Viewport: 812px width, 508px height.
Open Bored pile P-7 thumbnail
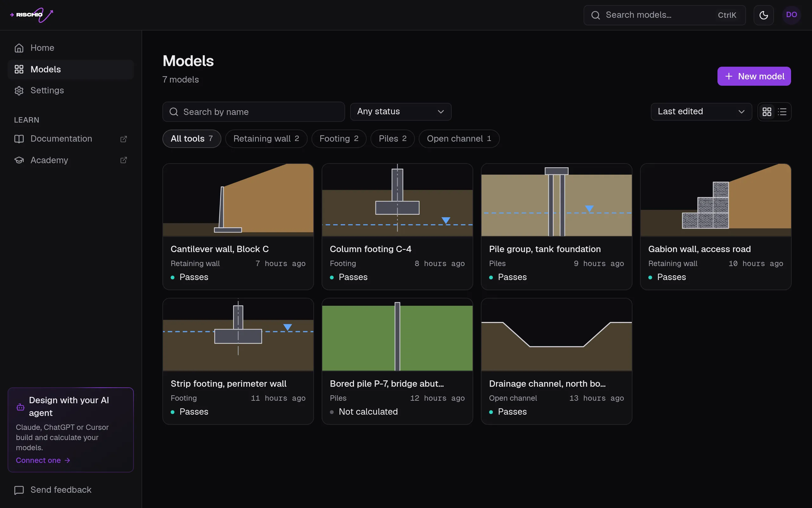click(397, 335)
